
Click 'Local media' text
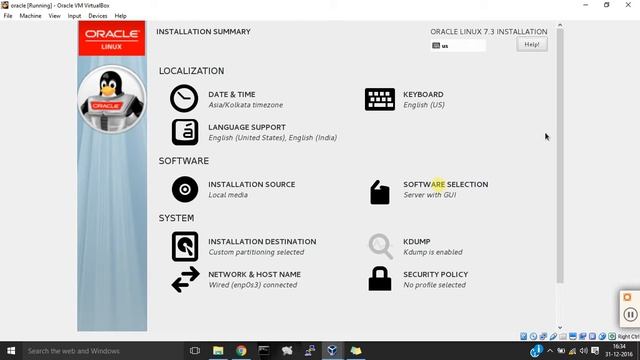click(x=228, y=195)
